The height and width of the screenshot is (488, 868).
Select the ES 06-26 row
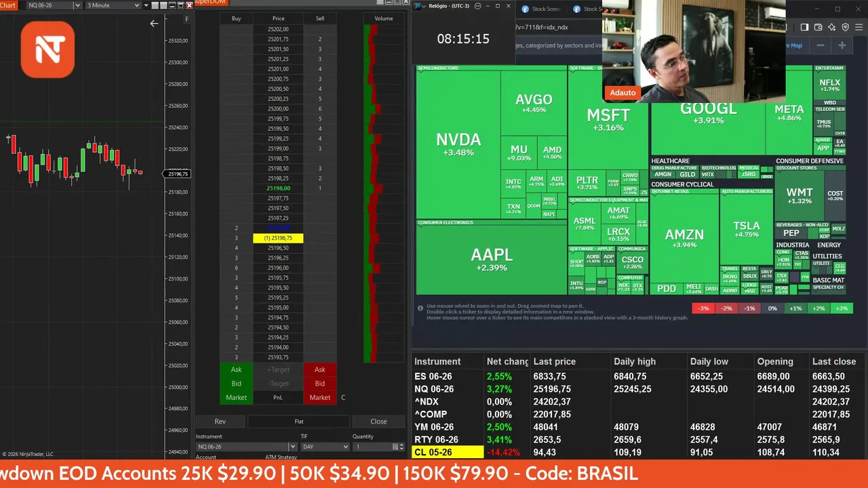pos(639,376)
